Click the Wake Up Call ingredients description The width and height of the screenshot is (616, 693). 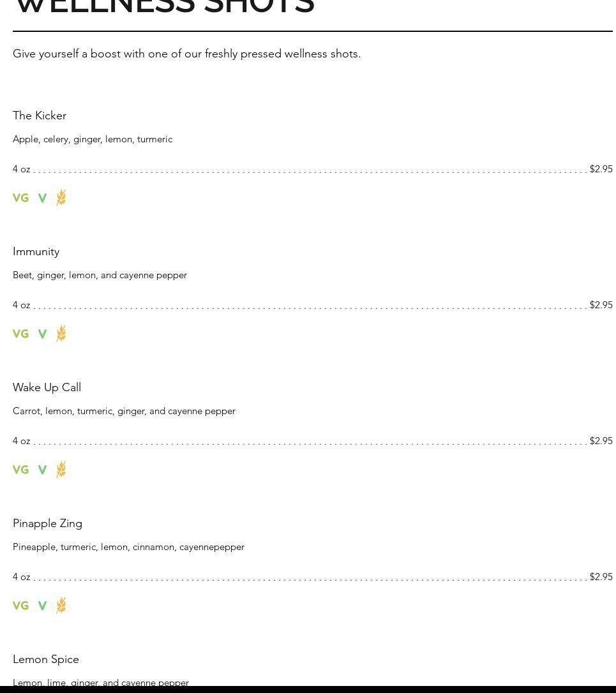coord(124,412)
